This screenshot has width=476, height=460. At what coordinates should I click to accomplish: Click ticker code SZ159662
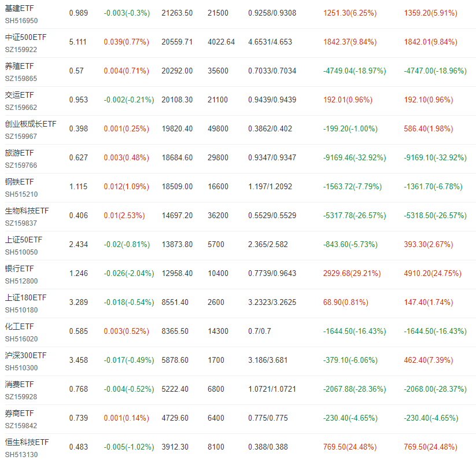tap(21, 107)
